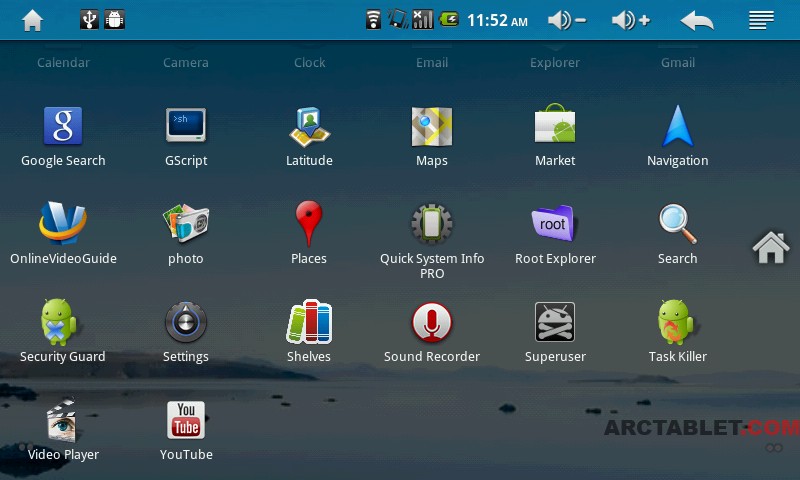
Task: Tap the faded Gmail label
Action: (x=678, y=63)
